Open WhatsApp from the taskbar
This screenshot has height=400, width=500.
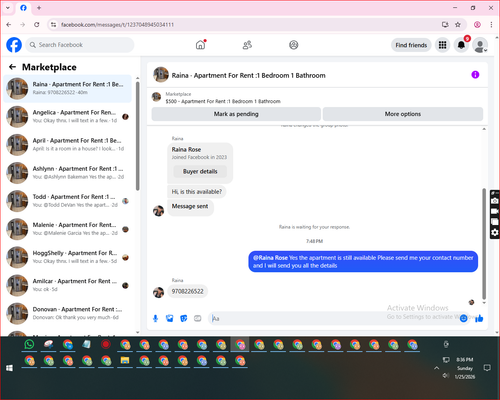pyautogui.click(x=29, y=344)
